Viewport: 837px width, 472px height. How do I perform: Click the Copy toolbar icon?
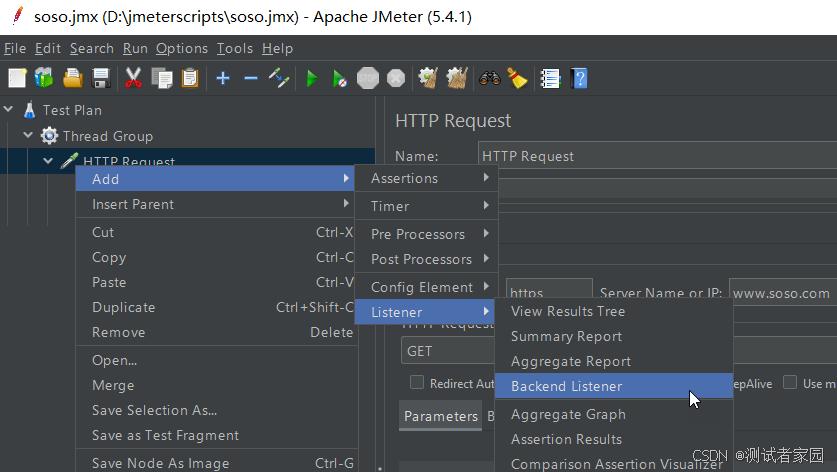click(x=162, y=78)
